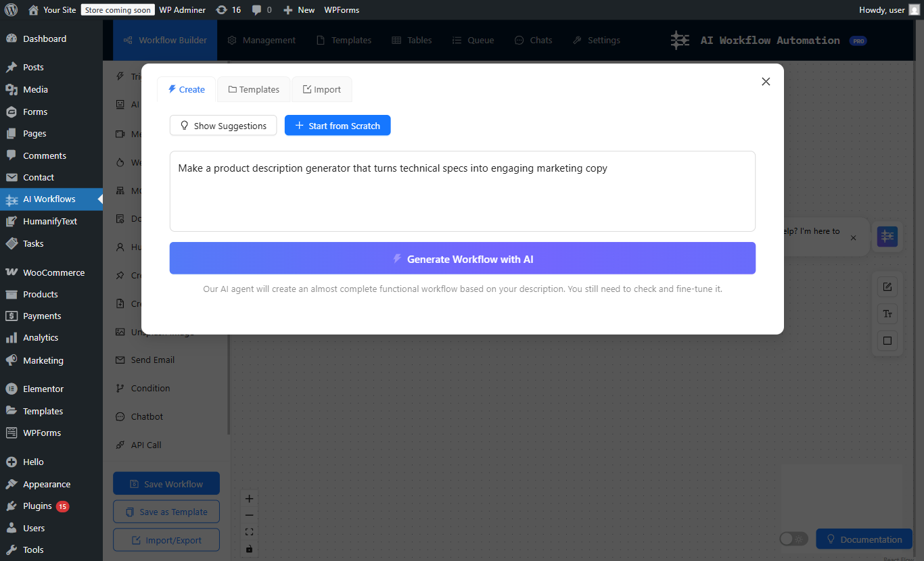
Task: Select the rectangle shape tool
Action: click(887, 341)
